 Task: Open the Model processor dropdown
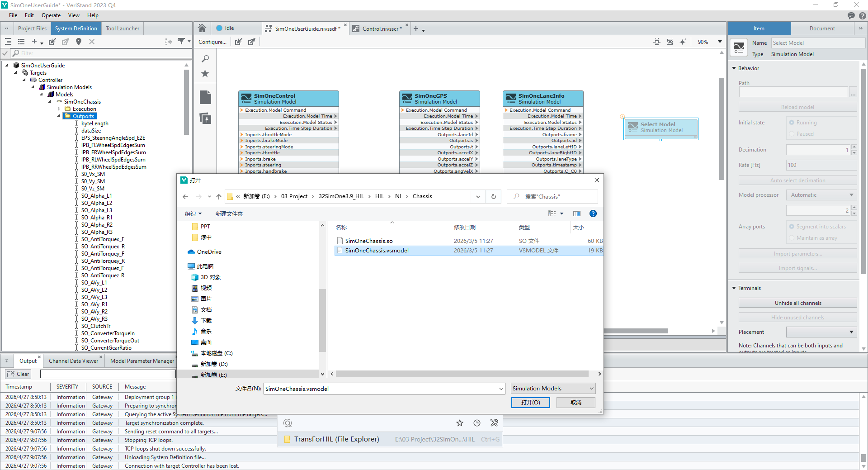point(821,195)
